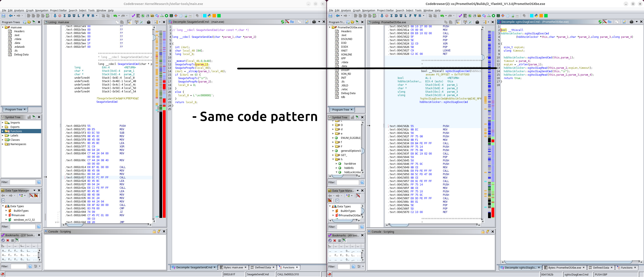
Task: Go to next instruction with I icon, left window
Action: pos(64,16)
